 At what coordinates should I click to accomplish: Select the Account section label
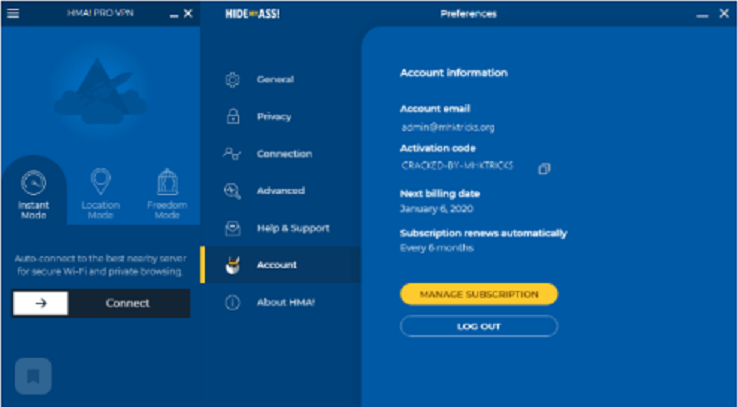coord(277,265)
